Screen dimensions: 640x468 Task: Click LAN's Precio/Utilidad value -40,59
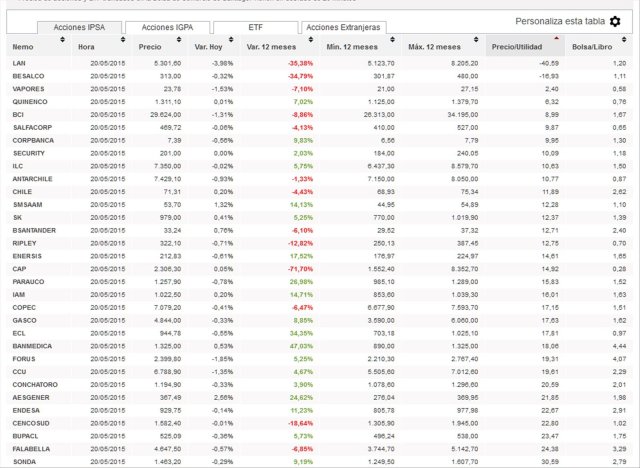pyautogui.click(x=549, y=63)
